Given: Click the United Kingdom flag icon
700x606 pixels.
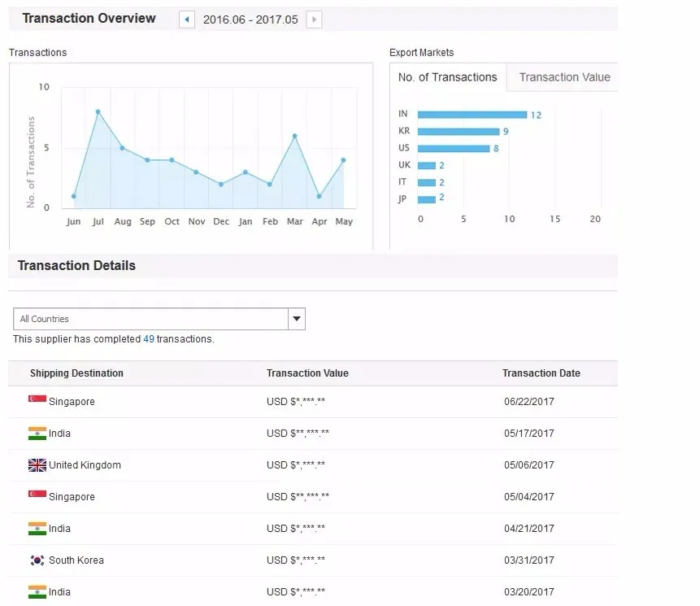Looking at the screenshot, I should [37, 465].
